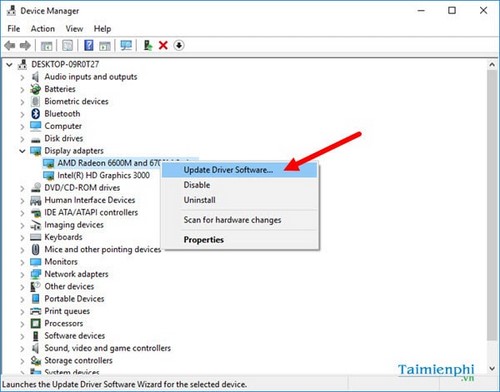
Task: Click the Disk drives icon
Action: pos(35,139)
